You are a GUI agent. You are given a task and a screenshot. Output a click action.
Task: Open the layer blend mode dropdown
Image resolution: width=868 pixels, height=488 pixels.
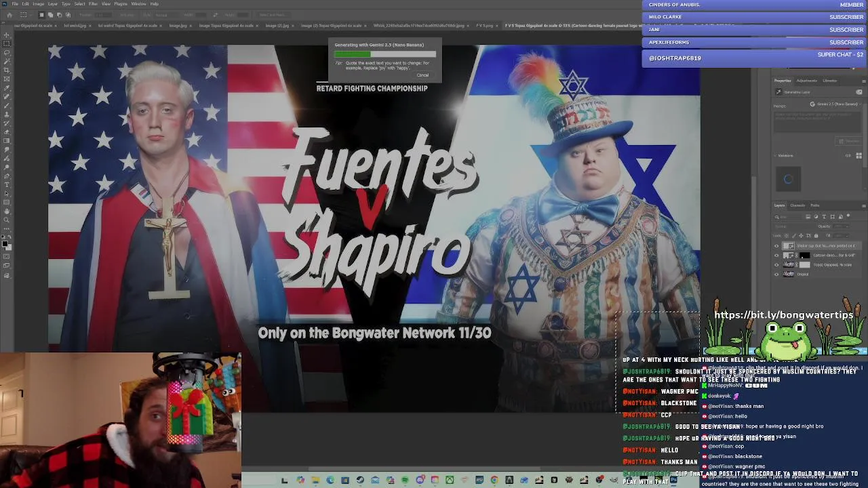click(793, 226)
